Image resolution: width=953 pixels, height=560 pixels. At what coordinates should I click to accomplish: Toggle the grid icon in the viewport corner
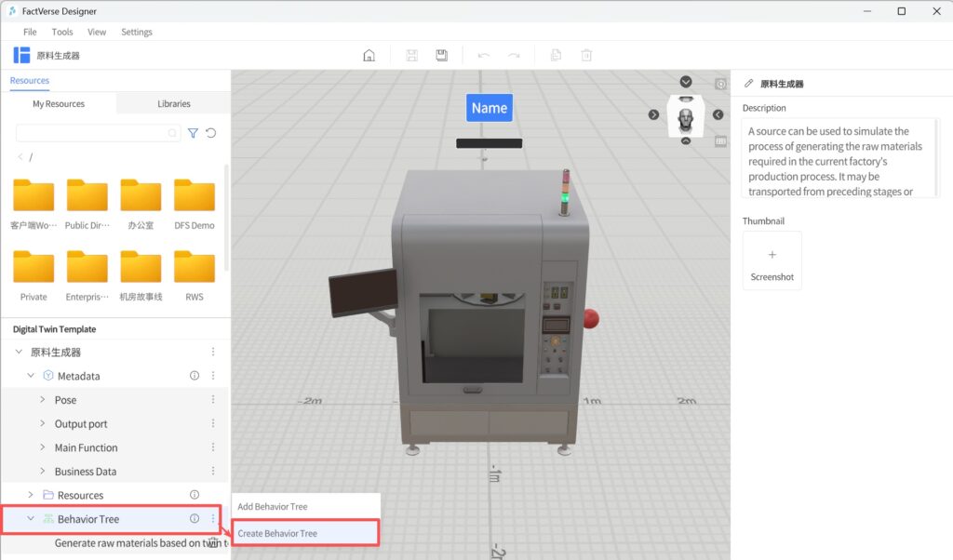pyautogui.click(x=720, y=141)
